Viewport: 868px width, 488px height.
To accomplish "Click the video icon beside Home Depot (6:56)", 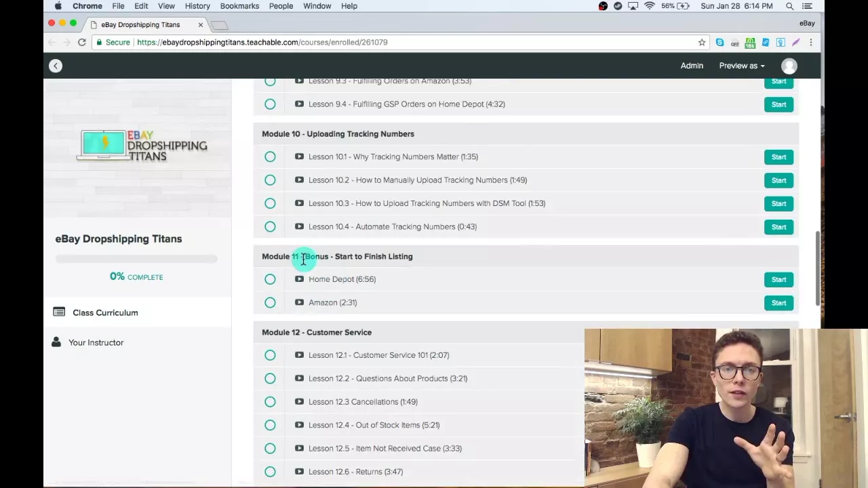I will click(299, 279).
